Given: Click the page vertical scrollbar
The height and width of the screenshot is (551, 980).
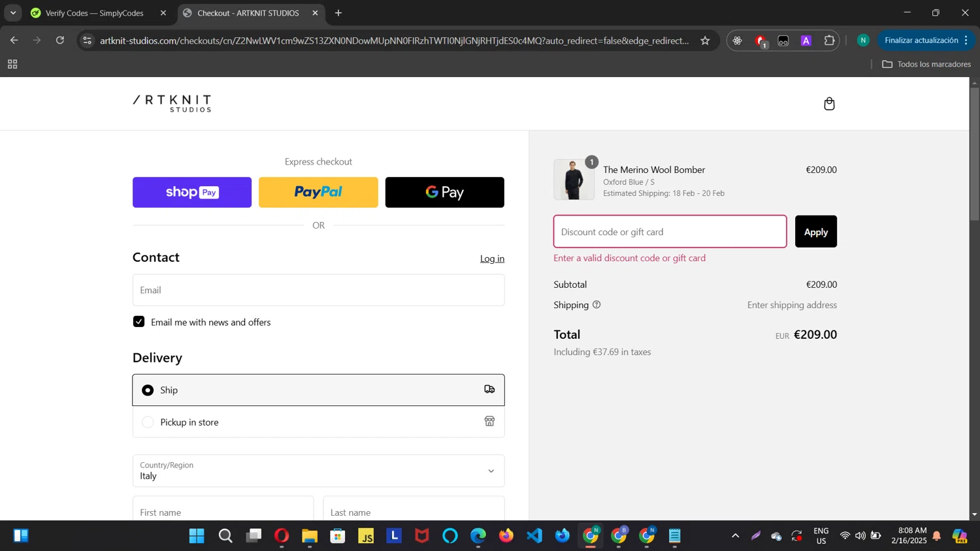Looking at the screenshot, I should tap(974, 154).
